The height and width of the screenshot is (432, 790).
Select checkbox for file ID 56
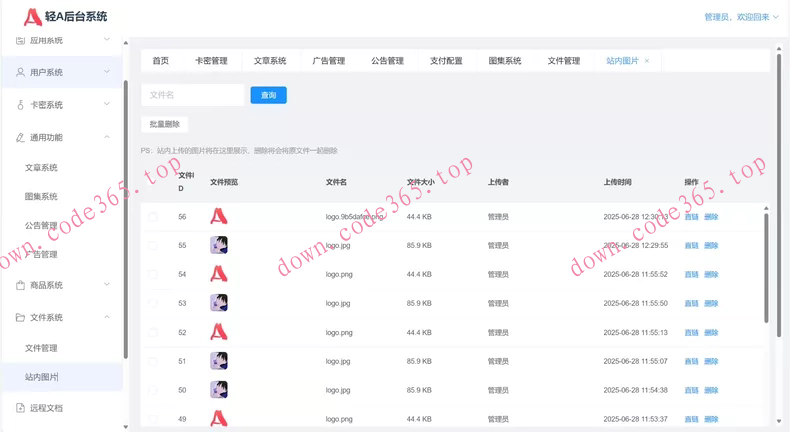tap(153, 217)
